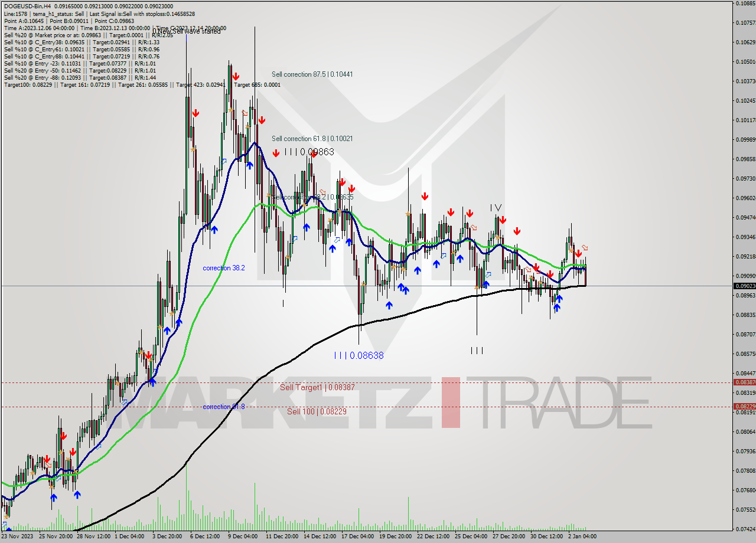Click the blue '| | | 0.08638' wave label
The image size is (756, 543).
pos(359,355)
